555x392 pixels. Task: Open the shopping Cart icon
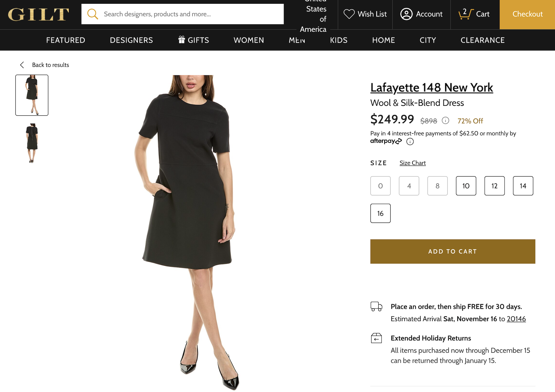point(465,14)
